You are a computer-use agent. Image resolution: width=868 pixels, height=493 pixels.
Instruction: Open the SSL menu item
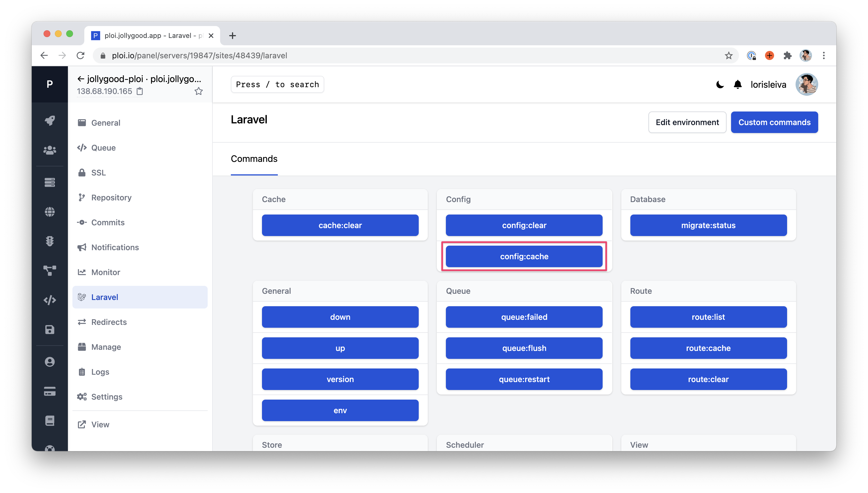[140, 172]
